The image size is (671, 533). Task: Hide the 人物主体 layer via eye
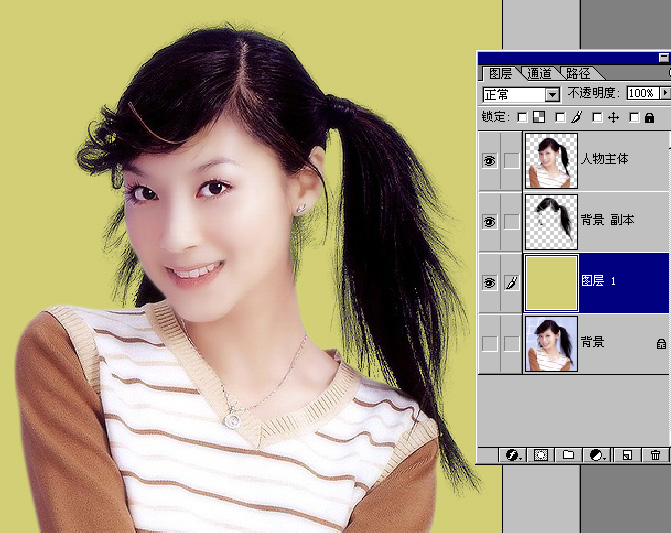click(490, 161)
